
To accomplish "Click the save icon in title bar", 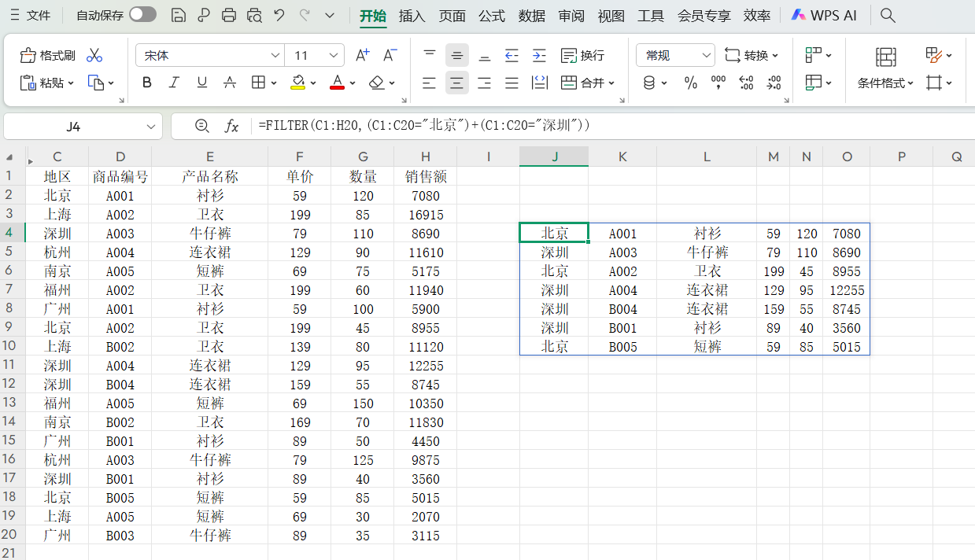I will (x=179, y=15).
